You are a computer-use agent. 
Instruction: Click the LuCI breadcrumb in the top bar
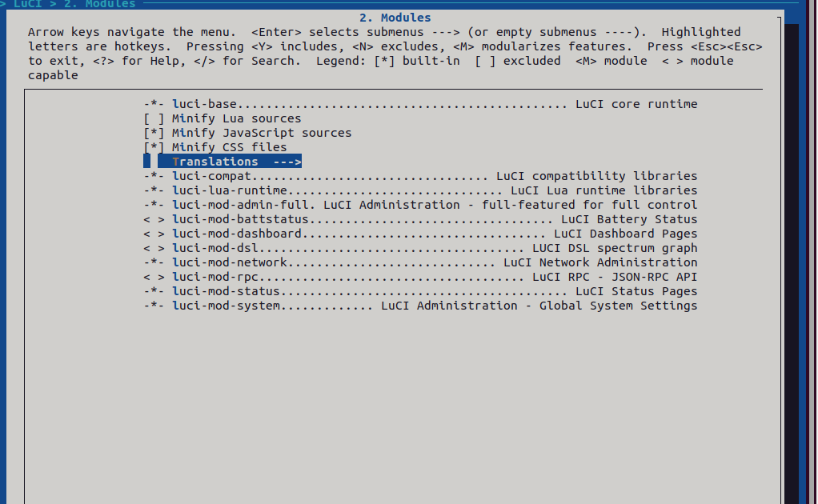point(28,4)
